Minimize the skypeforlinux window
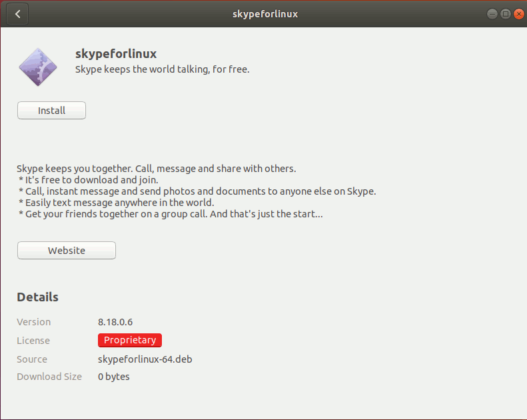 click(492, 14)
